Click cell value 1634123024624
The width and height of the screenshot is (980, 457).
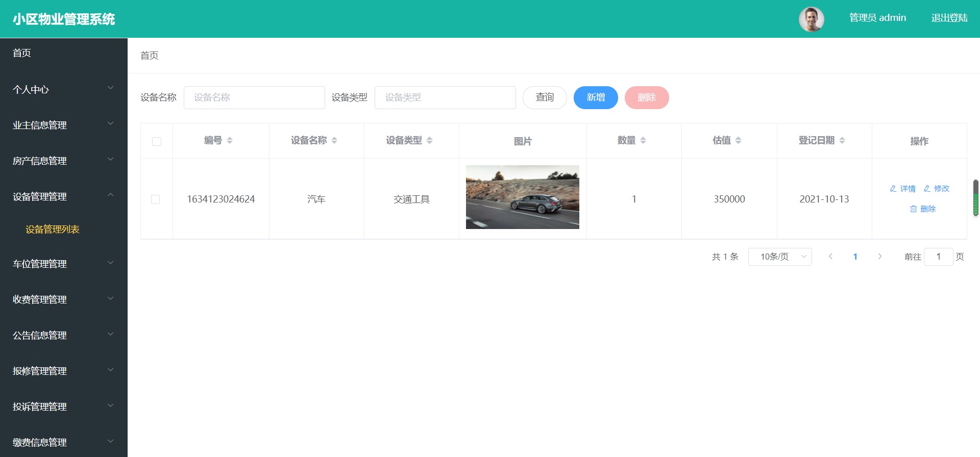click(221, 199)
